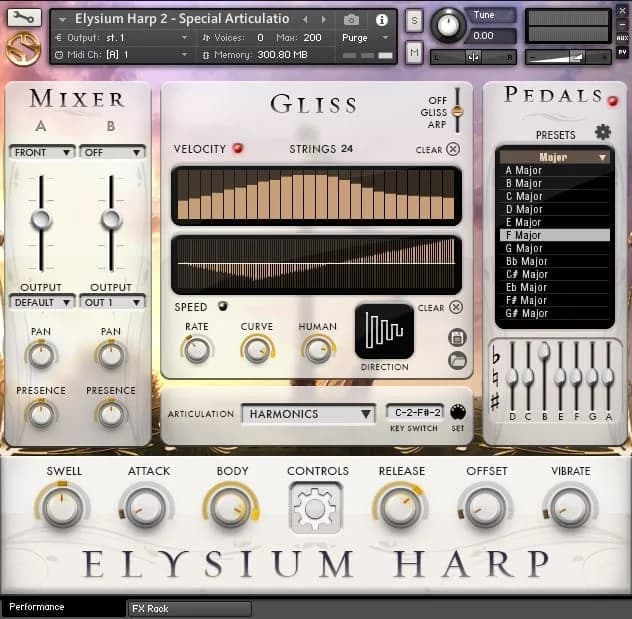Expand the instrument name menu arrow
This screenshot has width=632, height=619.
[62, 20]
